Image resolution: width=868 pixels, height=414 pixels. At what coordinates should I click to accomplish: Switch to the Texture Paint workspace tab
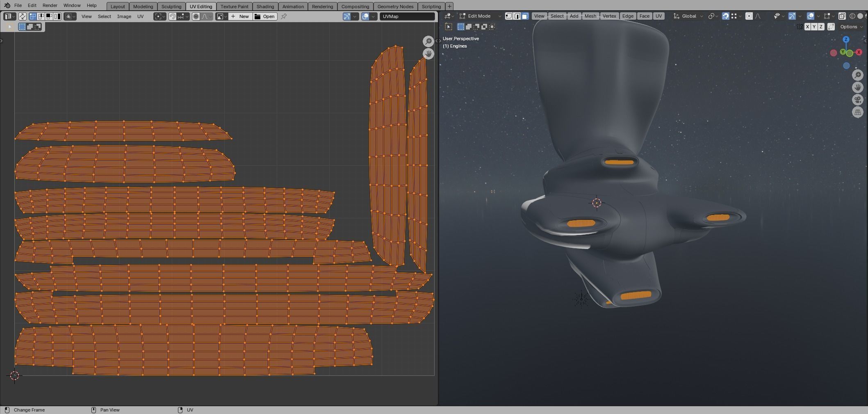tap(235, 7)
